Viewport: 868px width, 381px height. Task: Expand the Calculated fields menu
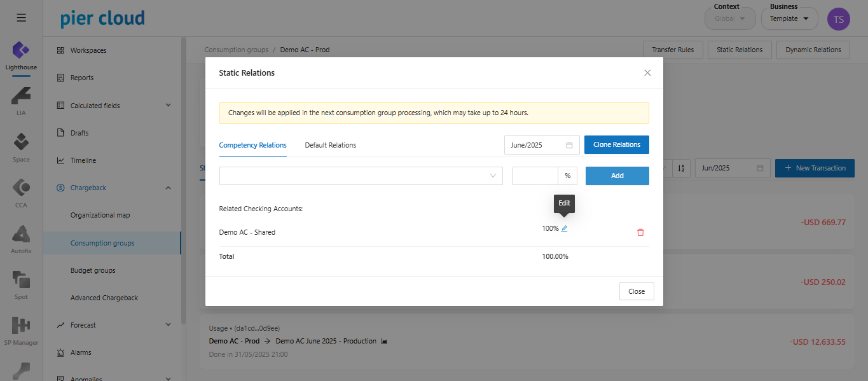168,106
